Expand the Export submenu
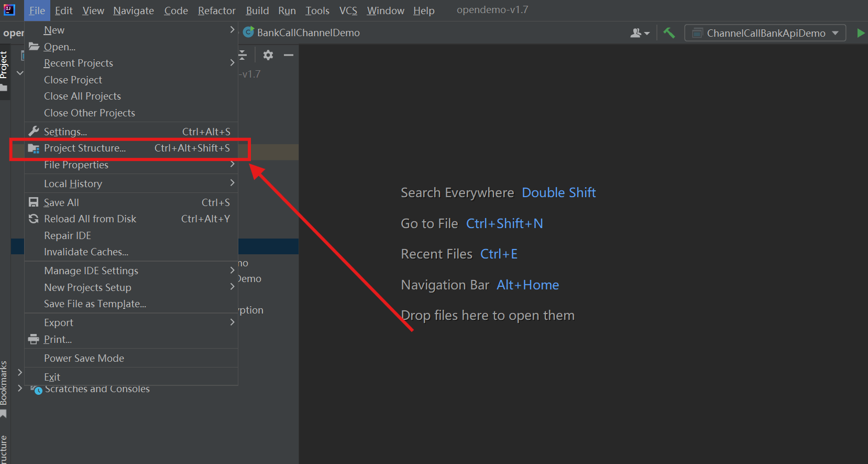868x464 pixels. (x=131, y=322)
